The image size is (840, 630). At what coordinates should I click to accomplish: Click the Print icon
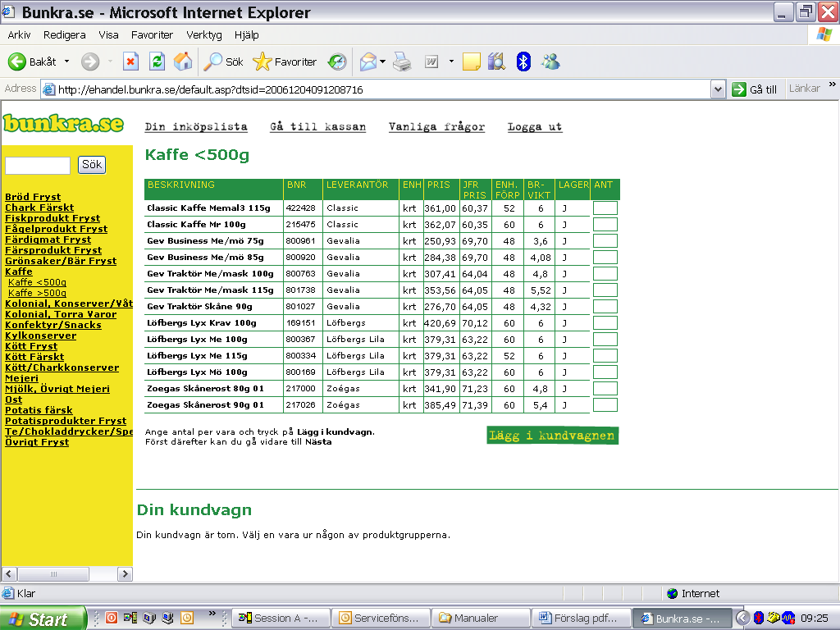click(402, 62)
